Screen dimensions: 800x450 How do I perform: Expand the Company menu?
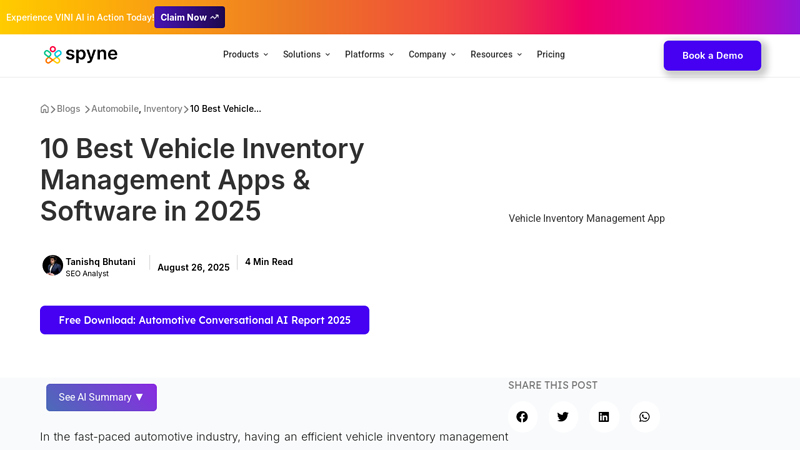click(x=432, y=55)
